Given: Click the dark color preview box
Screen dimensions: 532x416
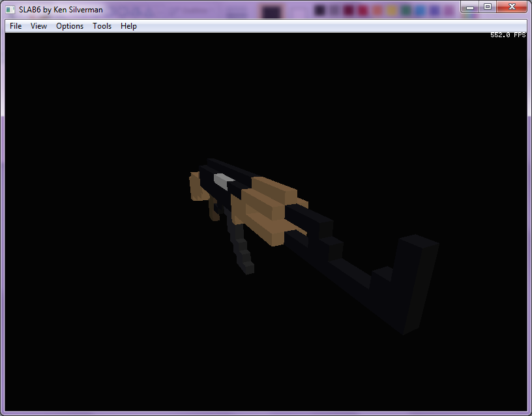Looking at the screenshot, I should [271, 10].
